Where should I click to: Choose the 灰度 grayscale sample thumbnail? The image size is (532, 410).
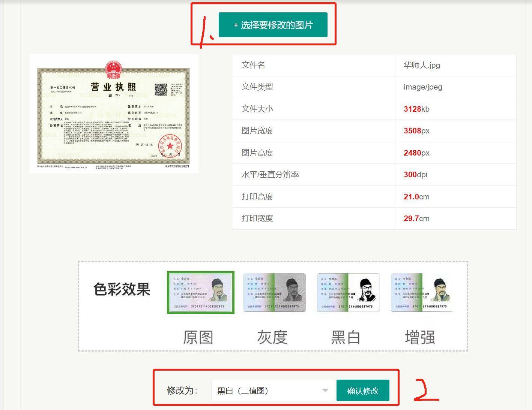click(x=275, y=292)
